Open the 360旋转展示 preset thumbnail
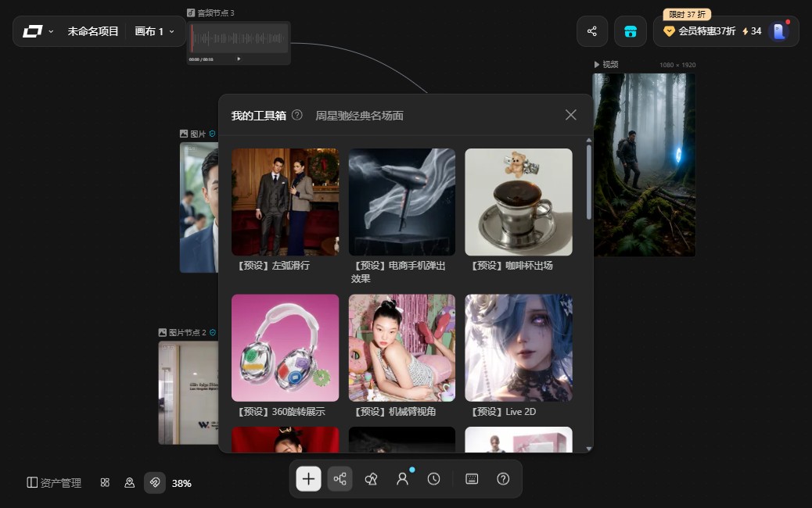Screen dimensions: 812x508 click(x=286, y=348)
